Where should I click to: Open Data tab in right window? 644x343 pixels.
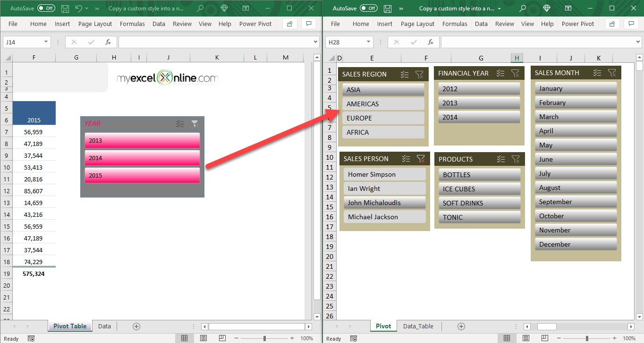(x=481, y=24)
